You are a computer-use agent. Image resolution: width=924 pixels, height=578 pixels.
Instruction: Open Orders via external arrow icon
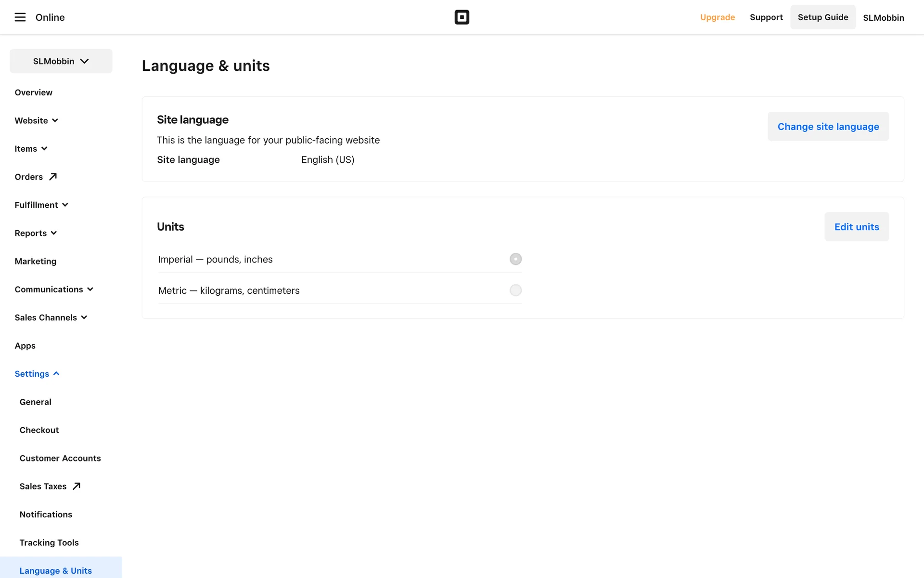pyautogui.click(x=53, y=177)
